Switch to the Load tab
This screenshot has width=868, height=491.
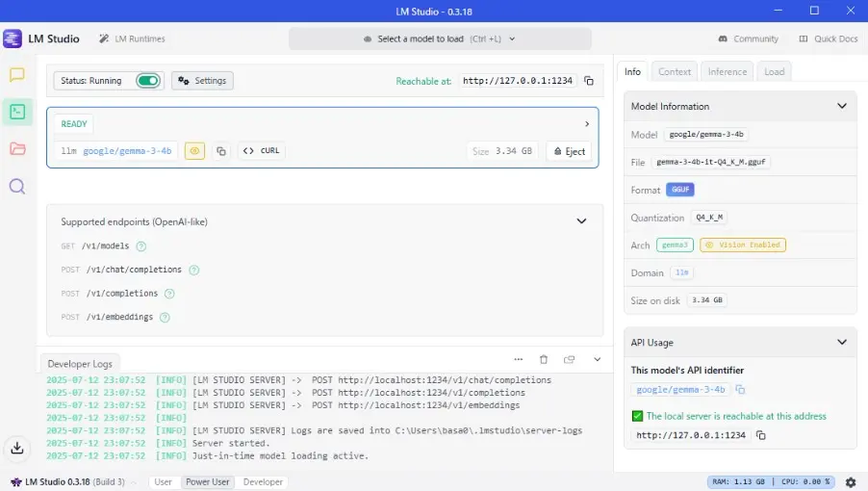(774, 72)
